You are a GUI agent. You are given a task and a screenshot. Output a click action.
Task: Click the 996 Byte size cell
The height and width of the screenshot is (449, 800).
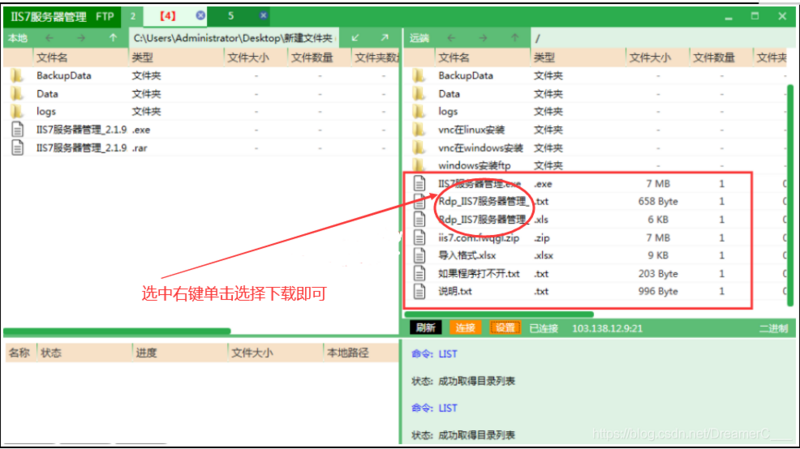[x=658, y=291]
